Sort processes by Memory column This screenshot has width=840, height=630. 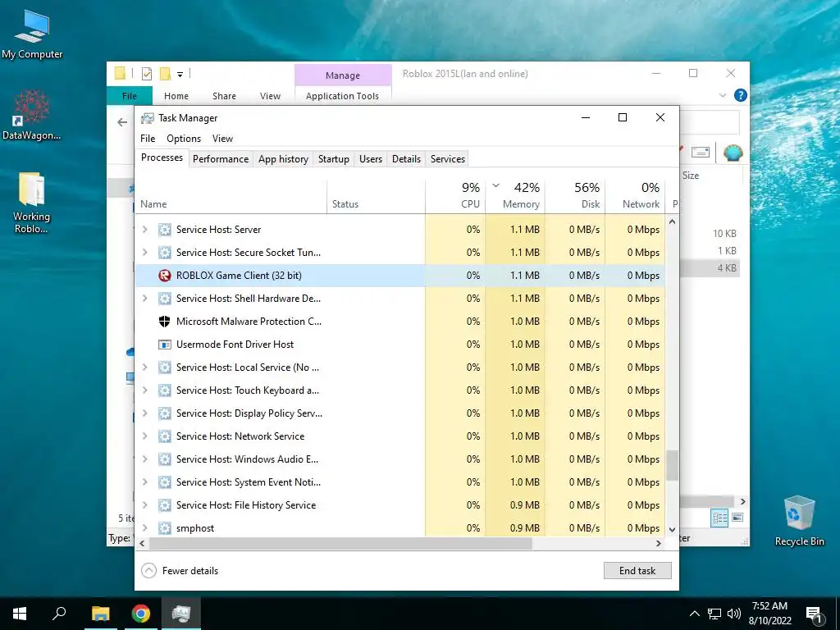click(x=515, y=196)
